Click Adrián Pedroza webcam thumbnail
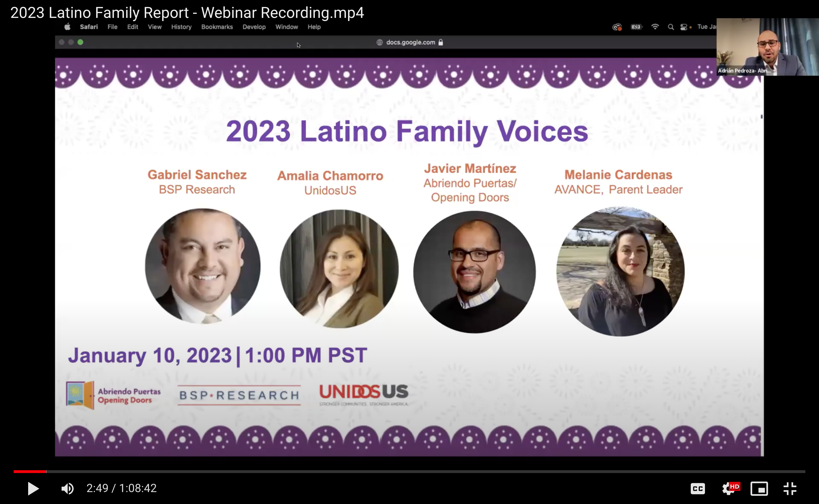Viewport: 819px width, 504px height. tap(768, 47)
